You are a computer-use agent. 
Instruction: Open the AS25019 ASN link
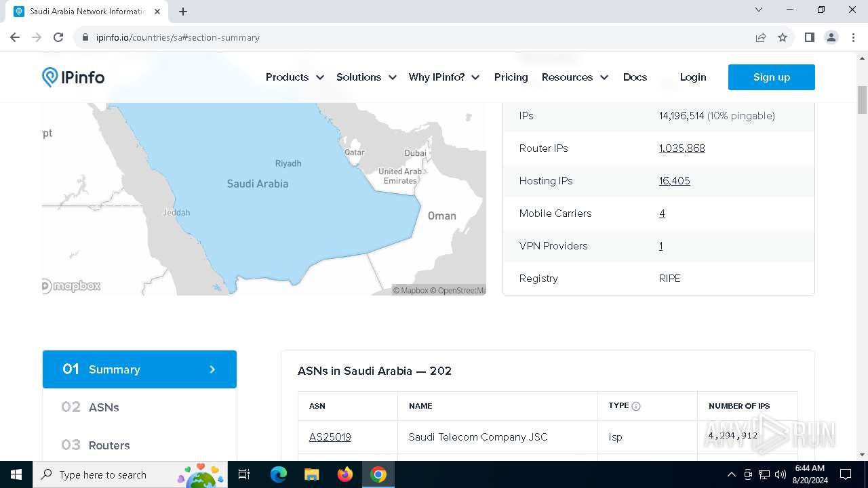[330, 437]
